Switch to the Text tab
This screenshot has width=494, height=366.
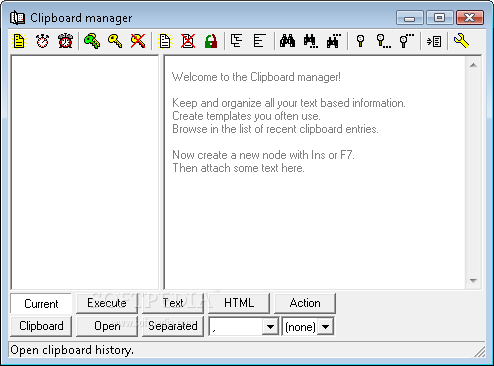tap(173, 303)
